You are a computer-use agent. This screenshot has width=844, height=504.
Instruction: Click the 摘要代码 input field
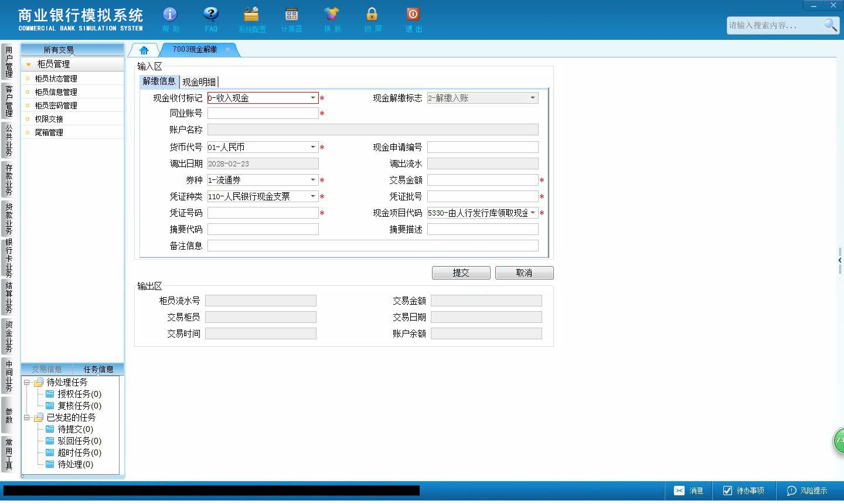coord(263,229)
